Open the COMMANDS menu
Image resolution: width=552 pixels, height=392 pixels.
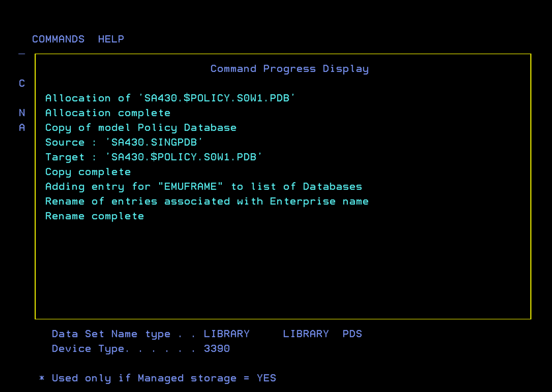58,39
